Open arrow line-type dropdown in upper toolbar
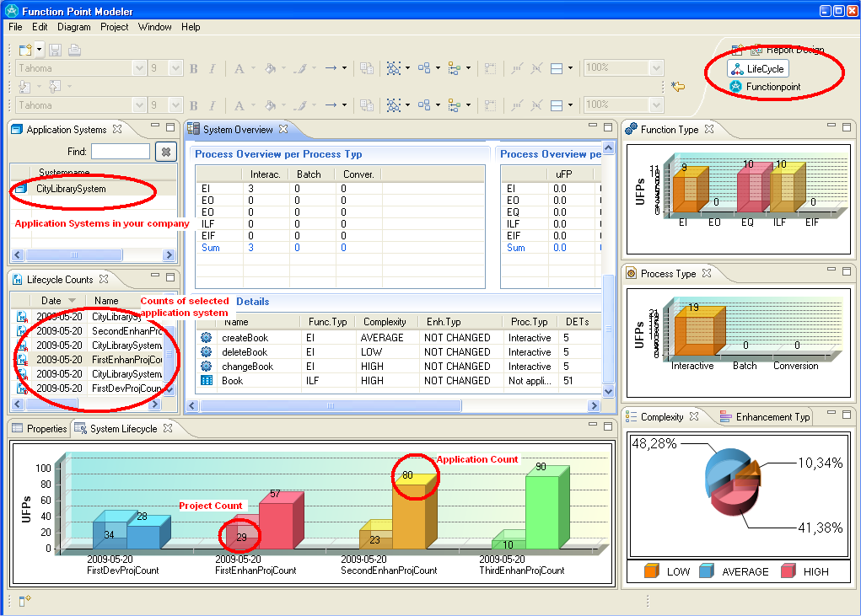This screenshot has width=861, height=616. [344, 68]
